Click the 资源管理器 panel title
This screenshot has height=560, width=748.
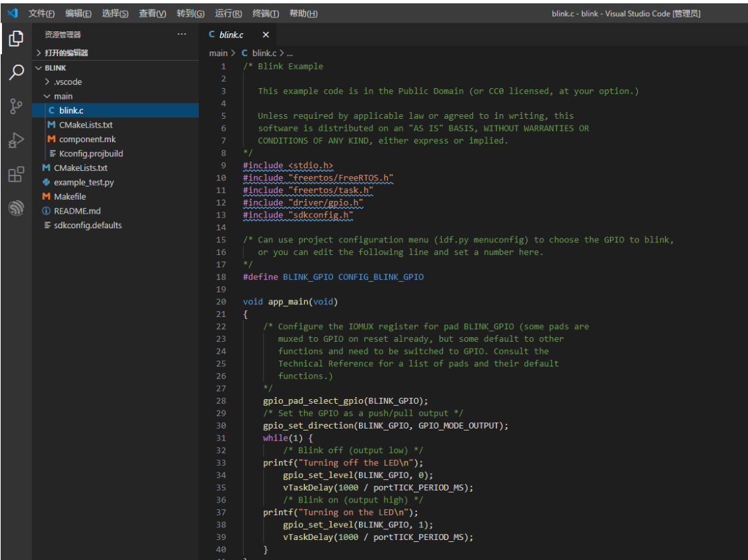63,34
